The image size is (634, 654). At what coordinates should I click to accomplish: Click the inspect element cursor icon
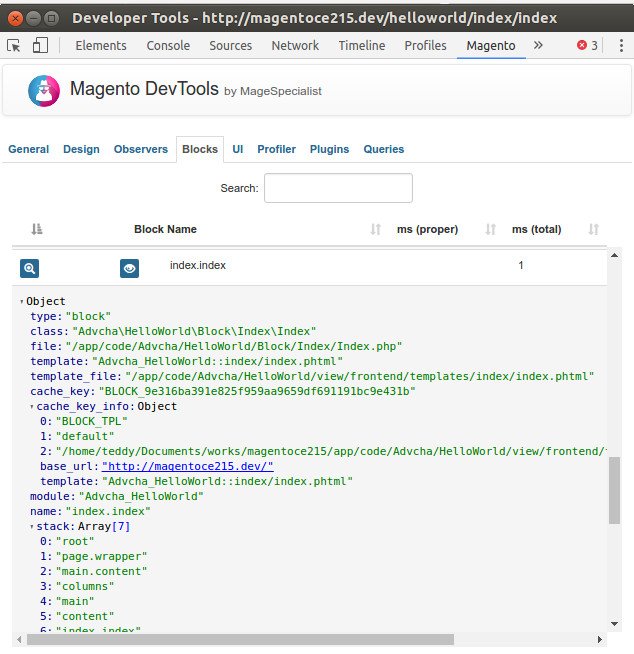click(x=14, y=45)
